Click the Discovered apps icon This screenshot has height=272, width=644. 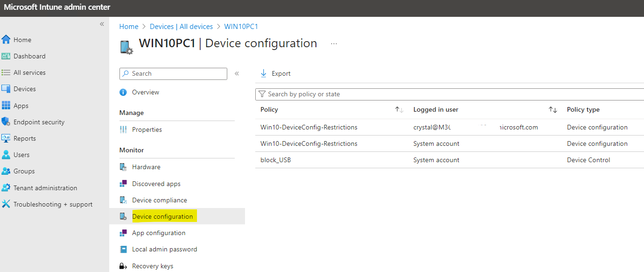coord(123,184)
